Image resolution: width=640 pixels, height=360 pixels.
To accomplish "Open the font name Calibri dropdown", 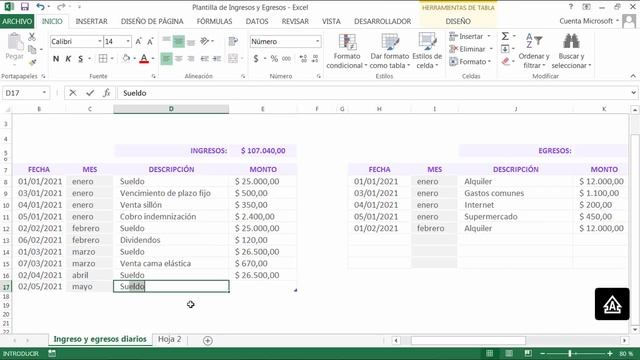I will click(100, 41).
